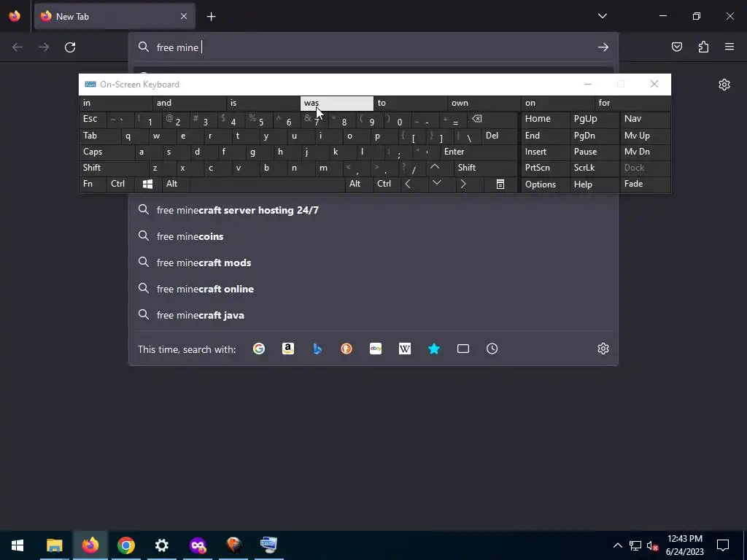Toggle left Shift key on keyboard
The height and width of the screenshot is (560, 747).
[113, 168]
